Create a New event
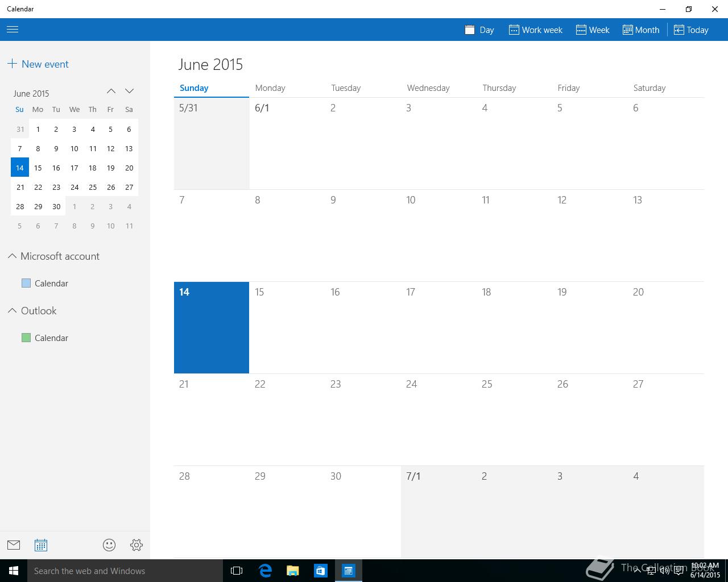Image resolution: width=728 pixels, height=582 pixels. (x=38, y=64)
